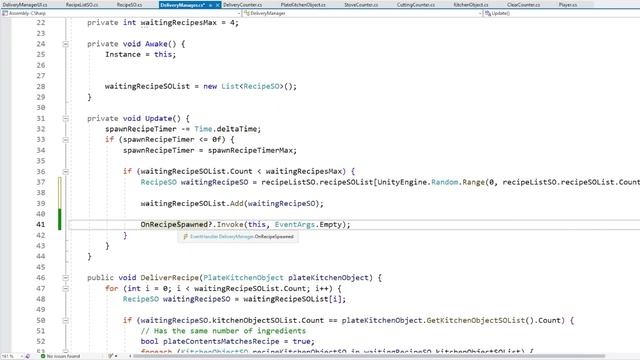Open the editor zoom level dropdown
640x360 pixels.
coord(21,356)
